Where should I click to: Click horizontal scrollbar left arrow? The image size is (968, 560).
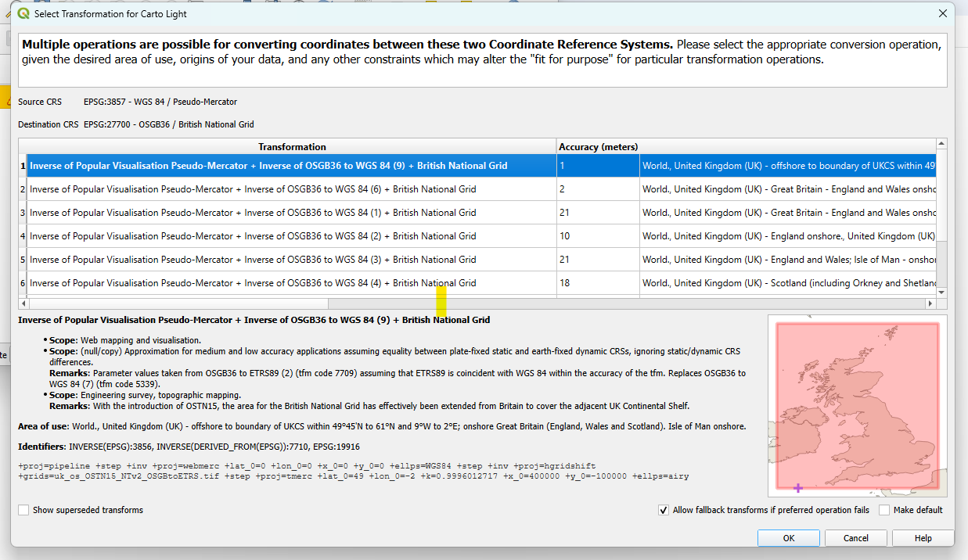click(23, 303)
